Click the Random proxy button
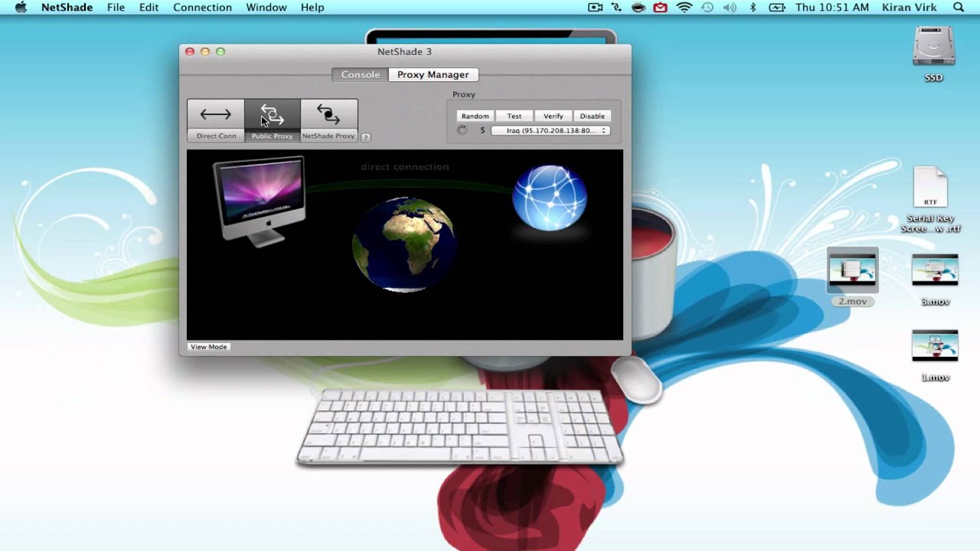980x551 pixels. point(475,116)
